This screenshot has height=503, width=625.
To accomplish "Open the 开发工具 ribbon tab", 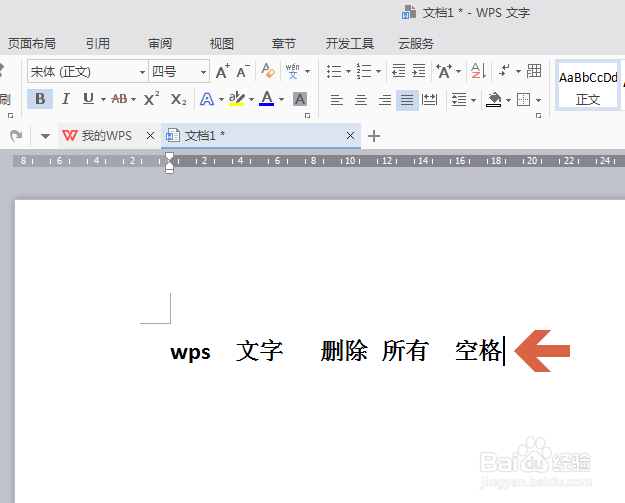I will [350, 43].
